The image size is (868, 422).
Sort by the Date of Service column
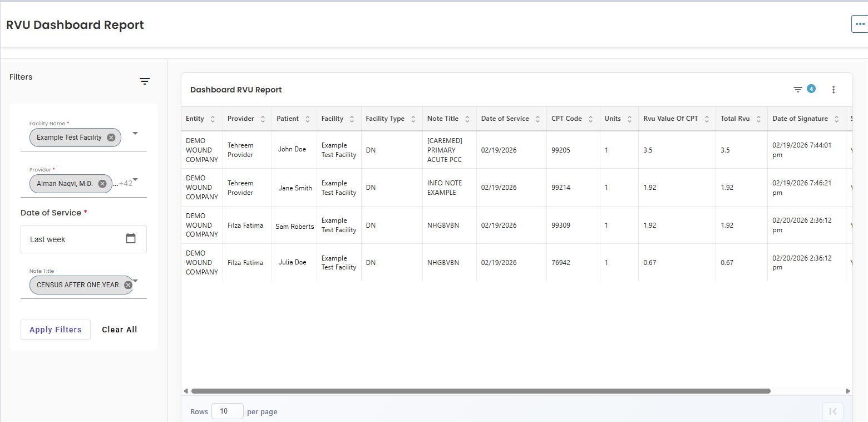537,119
